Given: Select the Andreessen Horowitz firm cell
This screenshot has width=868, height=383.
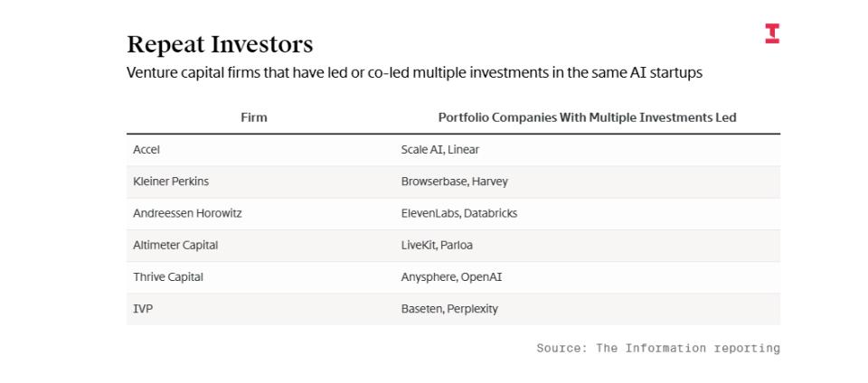Looking at the screenshot, I should [187, 213].
